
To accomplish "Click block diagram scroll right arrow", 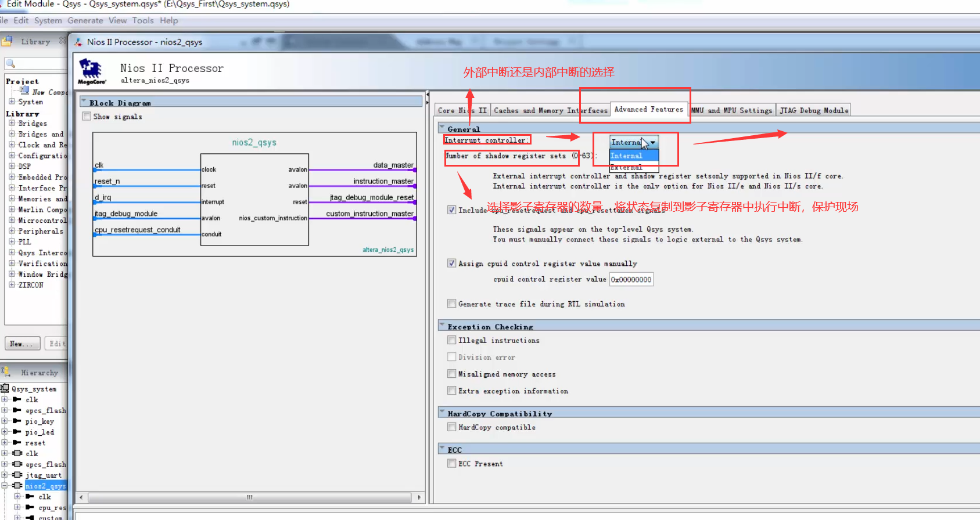I will pos(419,497).
